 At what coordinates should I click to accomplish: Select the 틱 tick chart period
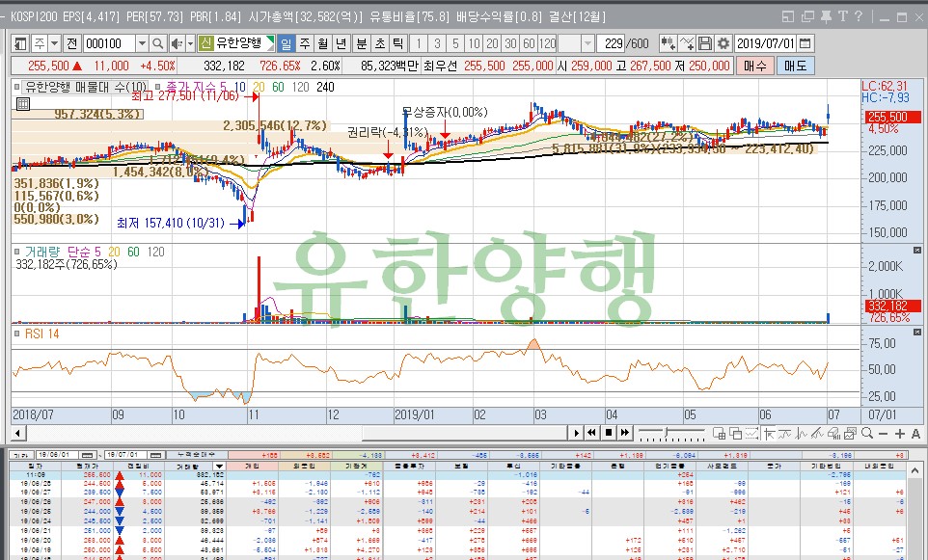coord(397,43)
